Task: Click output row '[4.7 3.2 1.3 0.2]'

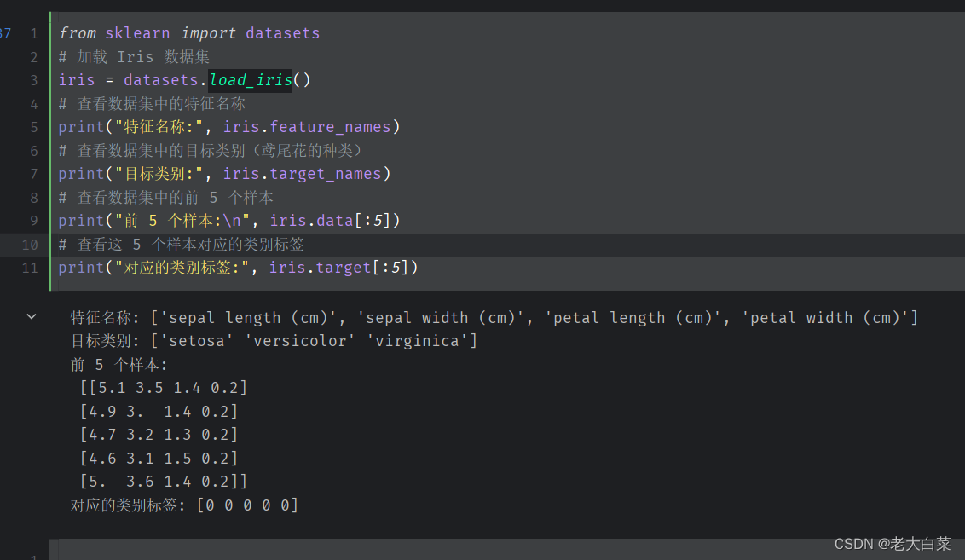Action: pos(159,435)
